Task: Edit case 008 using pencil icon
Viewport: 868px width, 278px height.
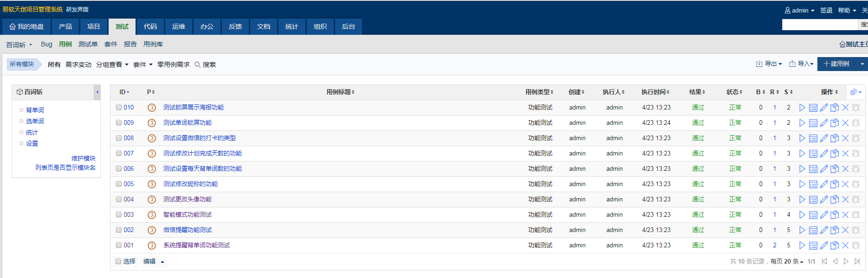Action: tap(824, 138)
